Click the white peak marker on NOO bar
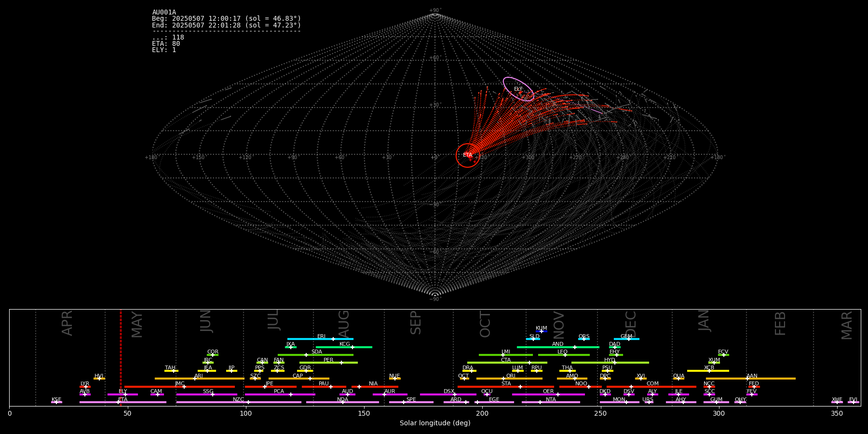 click(588, 387)
